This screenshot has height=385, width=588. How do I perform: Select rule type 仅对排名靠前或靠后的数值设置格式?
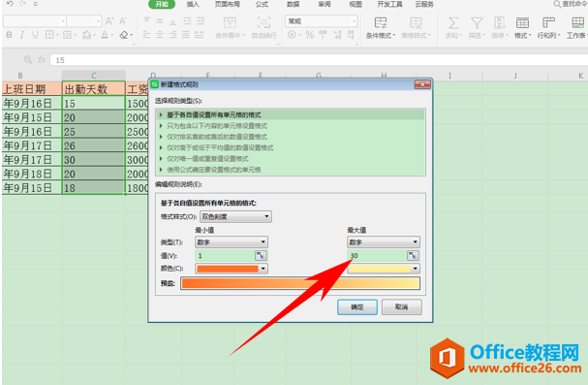pos(291,137)
